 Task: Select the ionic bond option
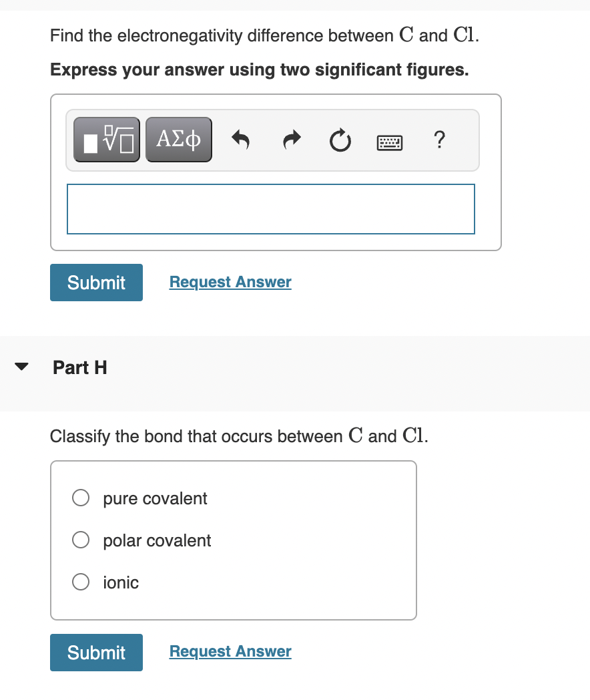80,582
